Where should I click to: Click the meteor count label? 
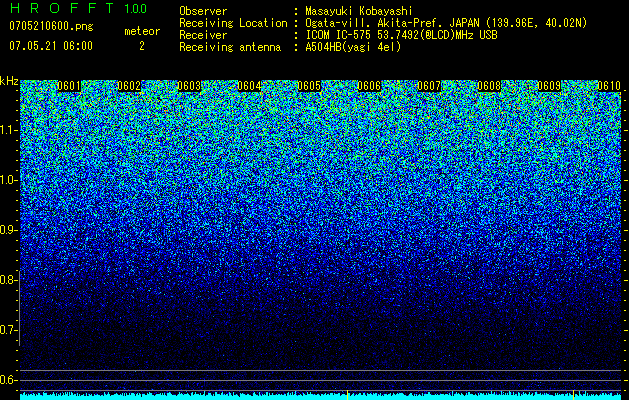(142, 31)
